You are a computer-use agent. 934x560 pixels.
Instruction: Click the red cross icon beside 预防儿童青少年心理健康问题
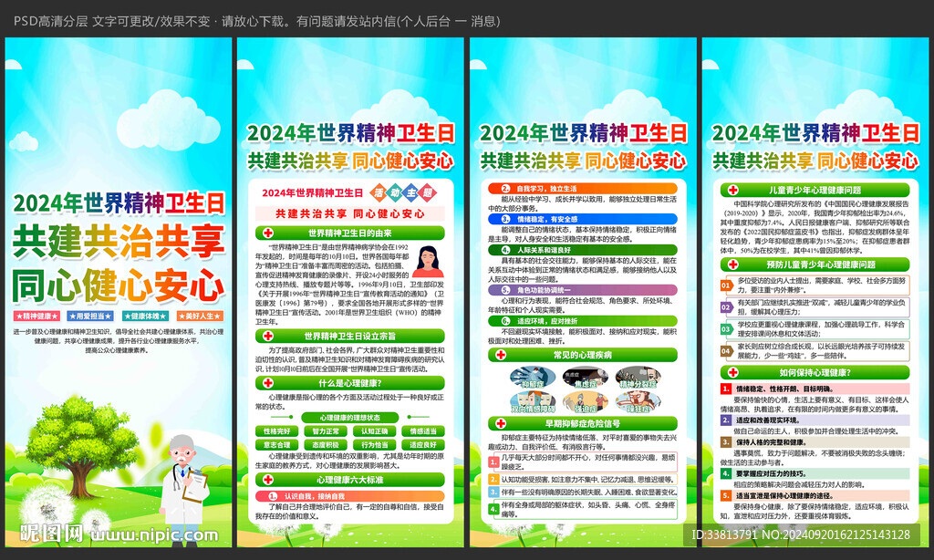pos(732,264)
